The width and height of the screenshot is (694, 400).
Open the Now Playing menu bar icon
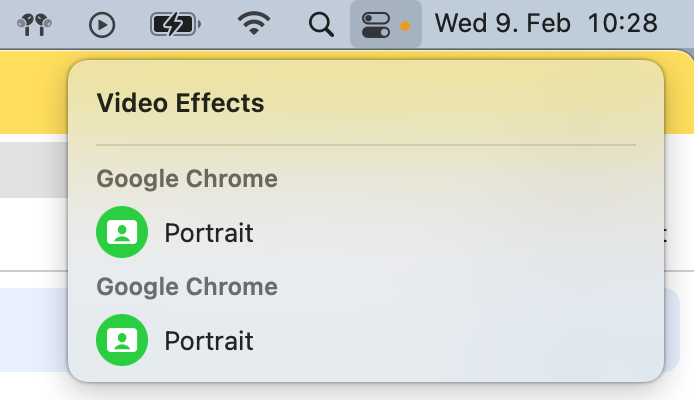pos(102,24)
